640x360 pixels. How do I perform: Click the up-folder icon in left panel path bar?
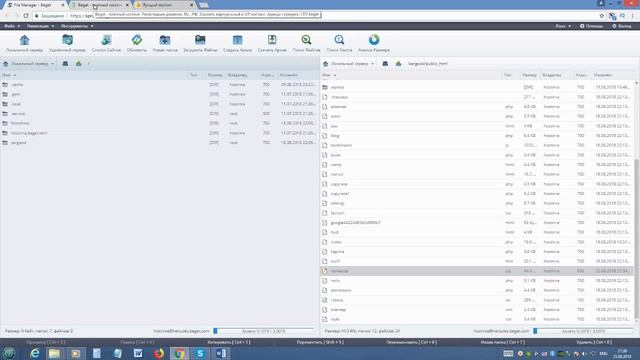[x=78, y=64]
